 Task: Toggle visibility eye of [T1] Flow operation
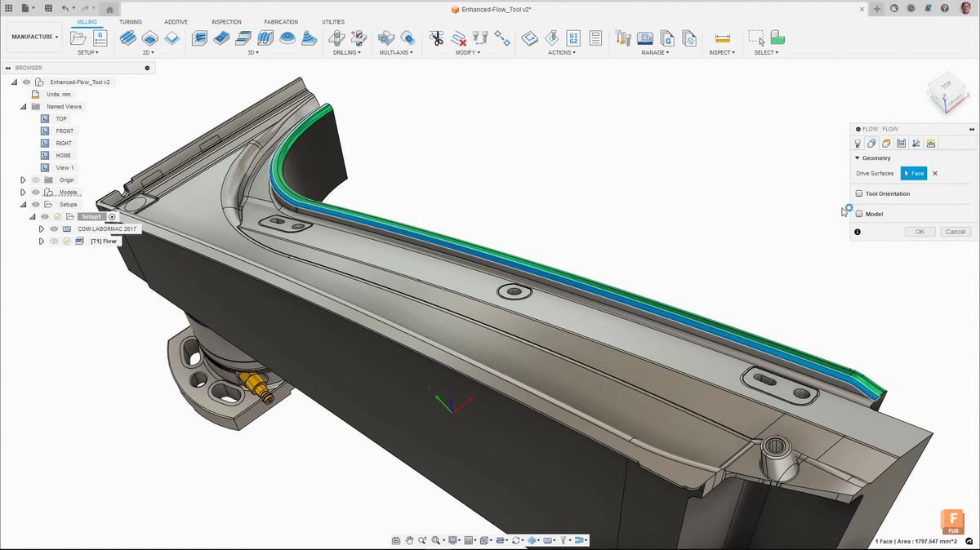[x=54, y=242]
